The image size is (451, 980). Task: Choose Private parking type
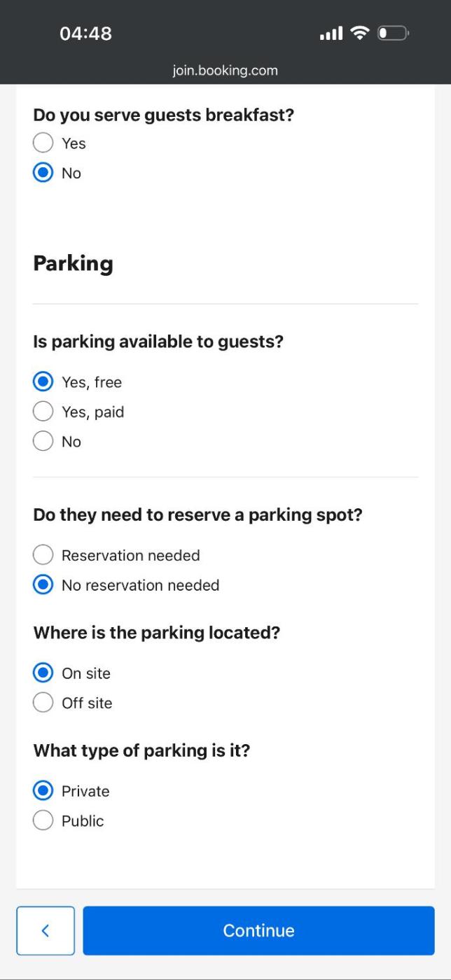43,791
